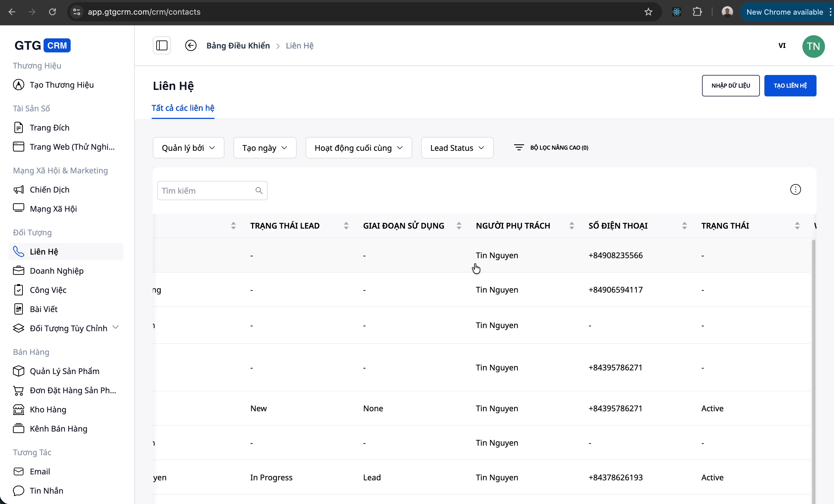Open Kho Hàng in the sidebar
The image size is (834, 504).
click(48, 410)
